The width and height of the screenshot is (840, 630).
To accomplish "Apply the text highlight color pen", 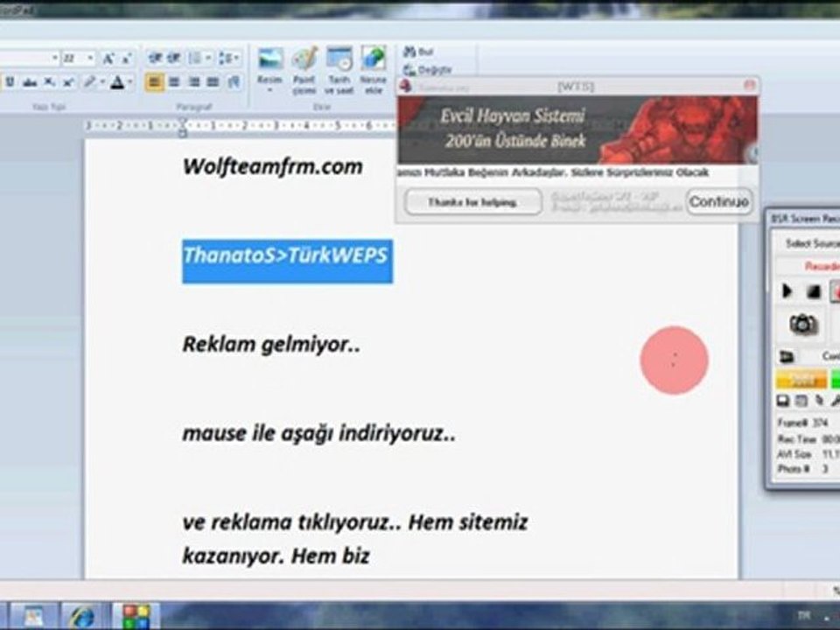I will tap(89, 82).
